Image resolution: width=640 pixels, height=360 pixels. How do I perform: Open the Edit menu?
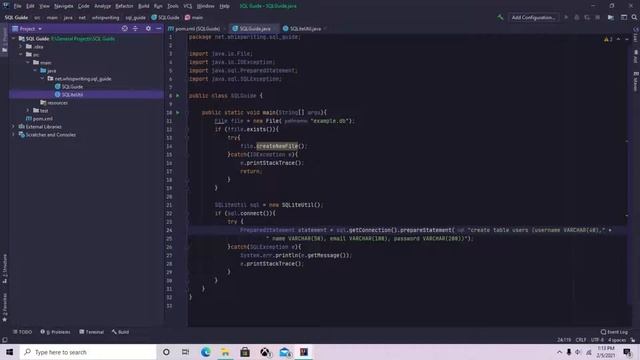click(30, 6)
